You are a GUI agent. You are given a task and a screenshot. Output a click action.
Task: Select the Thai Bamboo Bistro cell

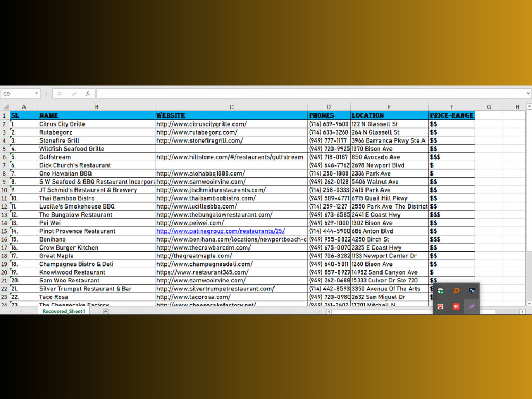pos(96,198)
